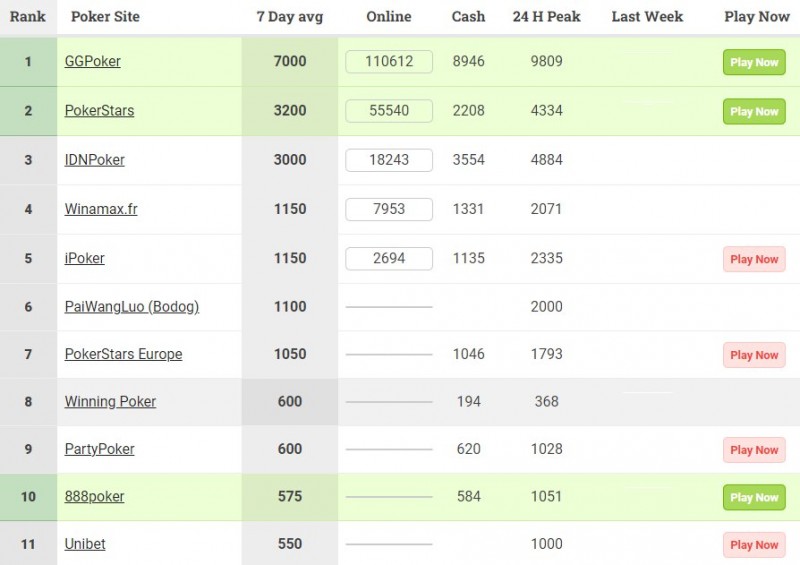Image resolution: width=800 pixels, height=565 pixels.
Task: Click the Rank column header
Action: [28, 16]
